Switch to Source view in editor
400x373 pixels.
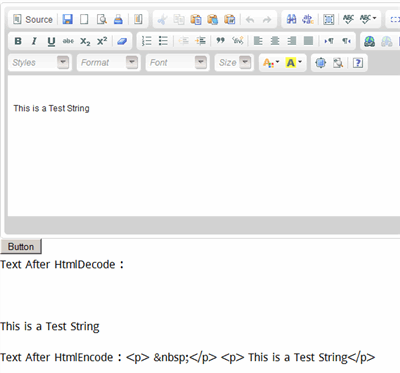point(33,20)
